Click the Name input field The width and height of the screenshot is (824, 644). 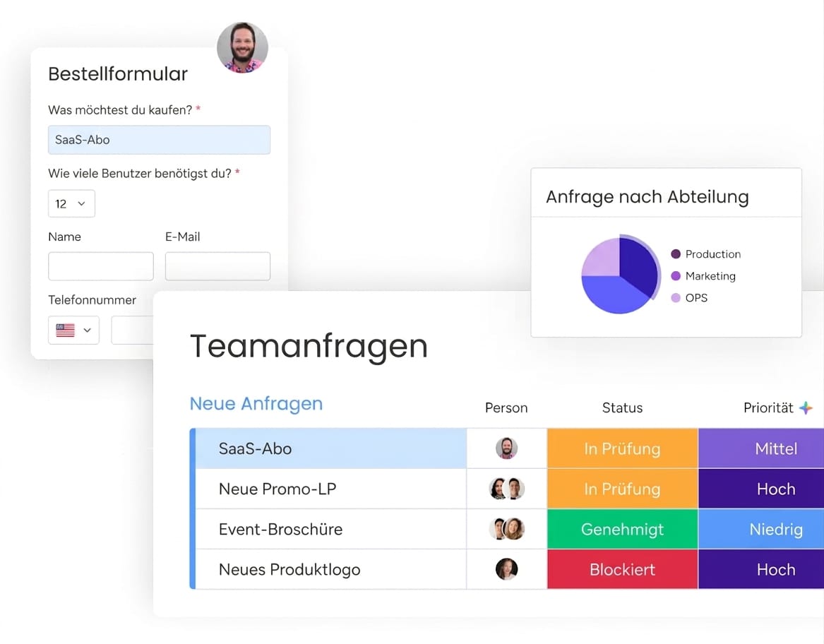pyautogui.click(x=101, y=266)
